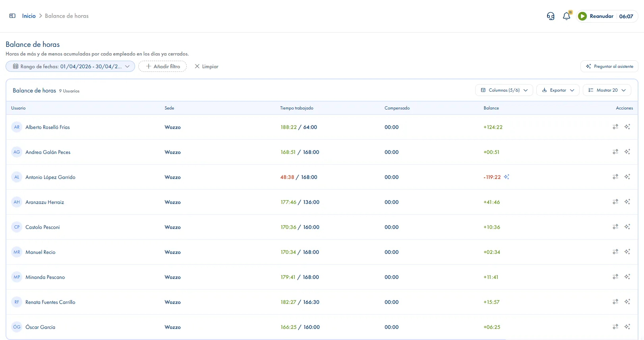Click the AI sparkle action for Renata Fuentes Carrillo
This screenshot has height=340, width=644.
click(x=627, y=302)
